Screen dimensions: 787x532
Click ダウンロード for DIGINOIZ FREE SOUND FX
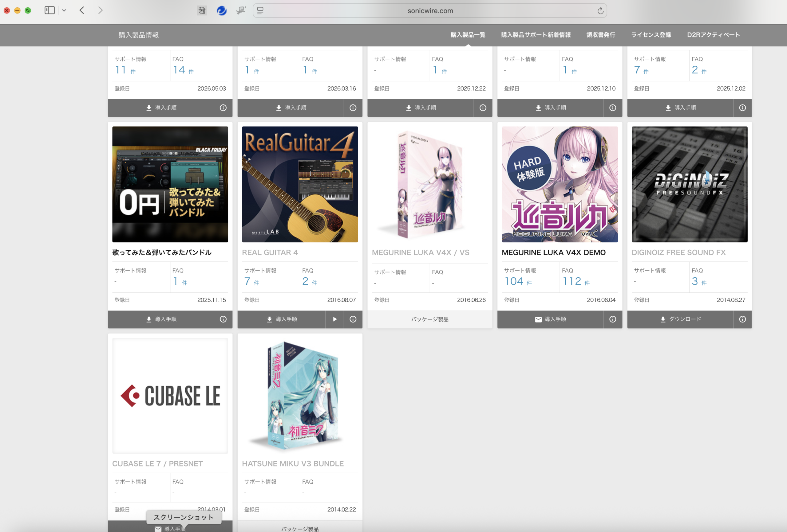point(680,319)
